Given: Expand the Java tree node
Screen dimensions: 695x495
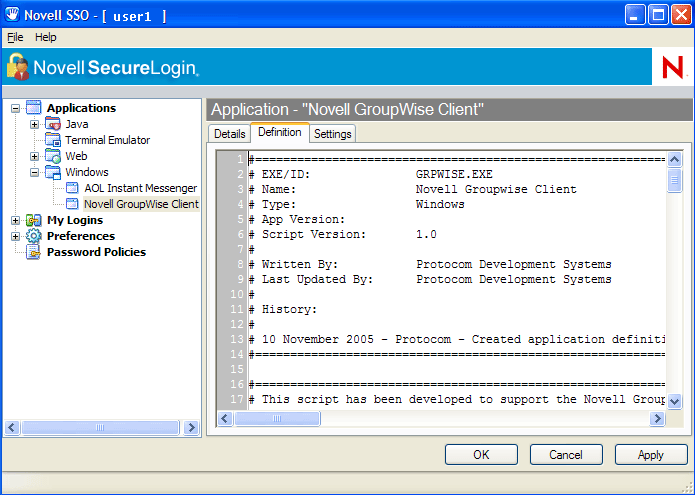Looking at the screenshot, I should pyautogui.click(x=35, y=124).
